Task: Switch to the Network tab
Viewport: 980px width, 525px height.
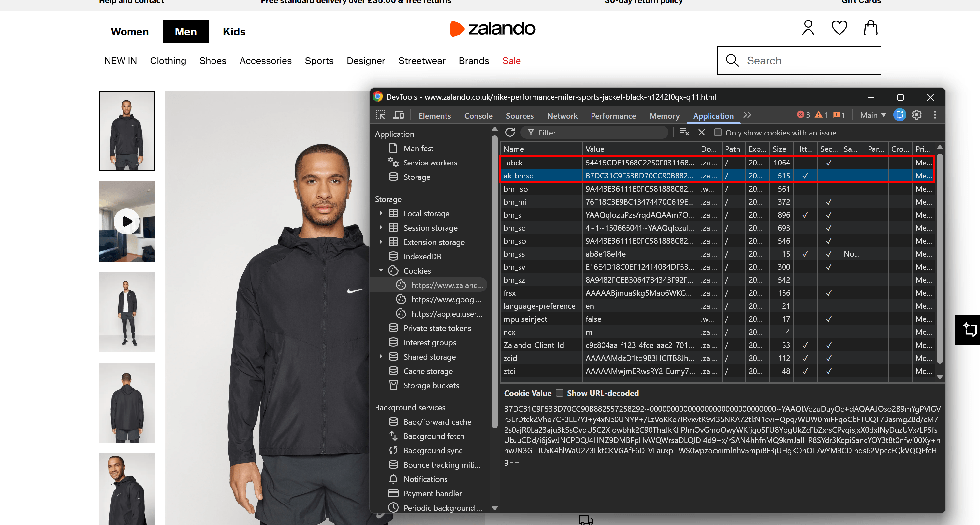Action: [562, 116]
